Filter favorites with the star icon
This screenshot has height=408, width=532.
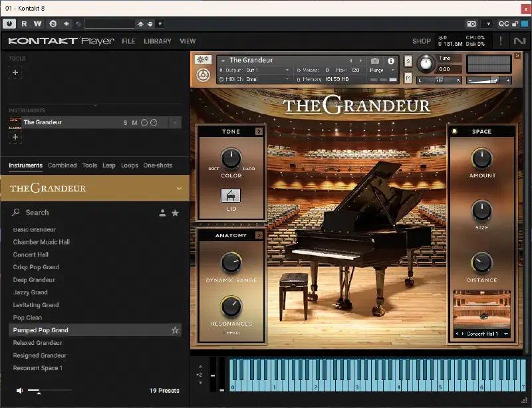(x=175, y=213)
